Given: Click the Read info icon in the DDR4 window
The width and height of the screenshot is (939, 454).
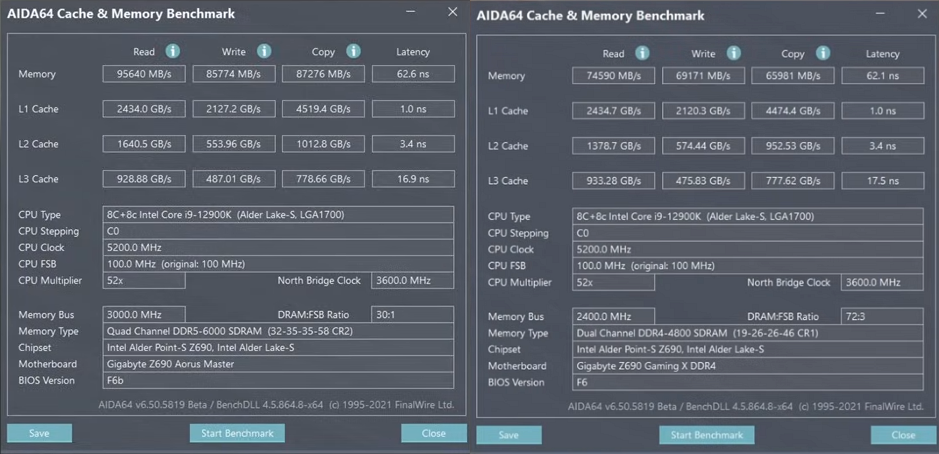Looking at the screenshot, I should click(x=642, y=54).
